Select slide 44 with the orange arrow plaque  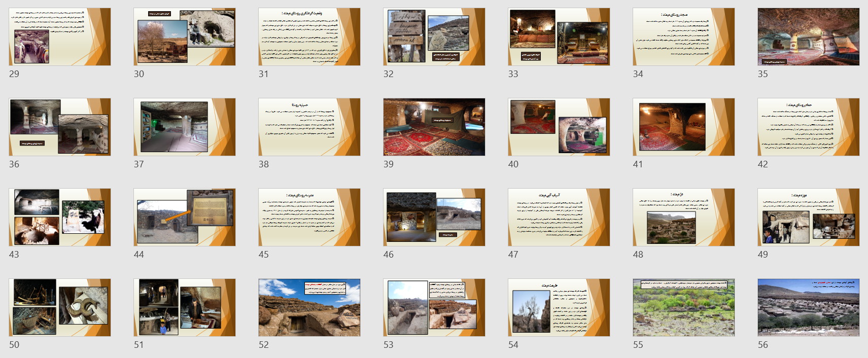[185, 217]
